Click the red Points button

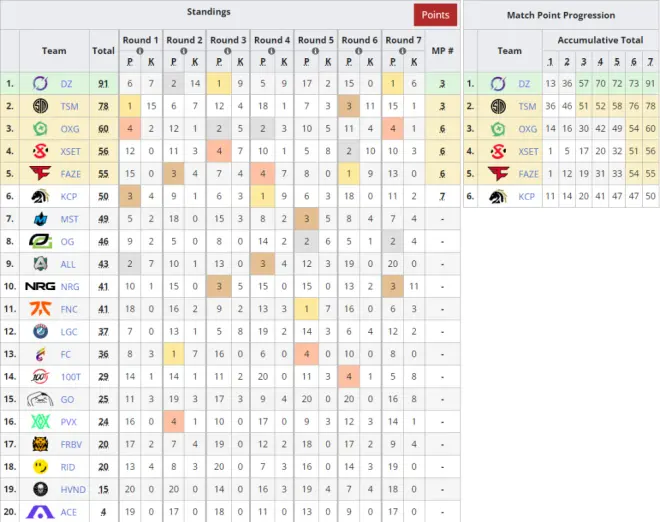435,15
